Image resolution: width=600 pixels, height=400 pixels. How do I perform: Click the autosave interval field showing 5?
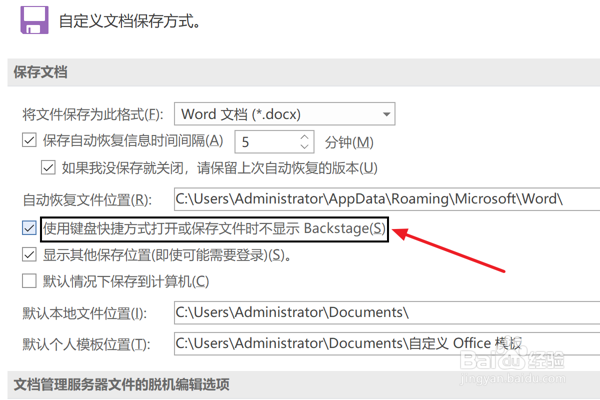click(274, 142)
